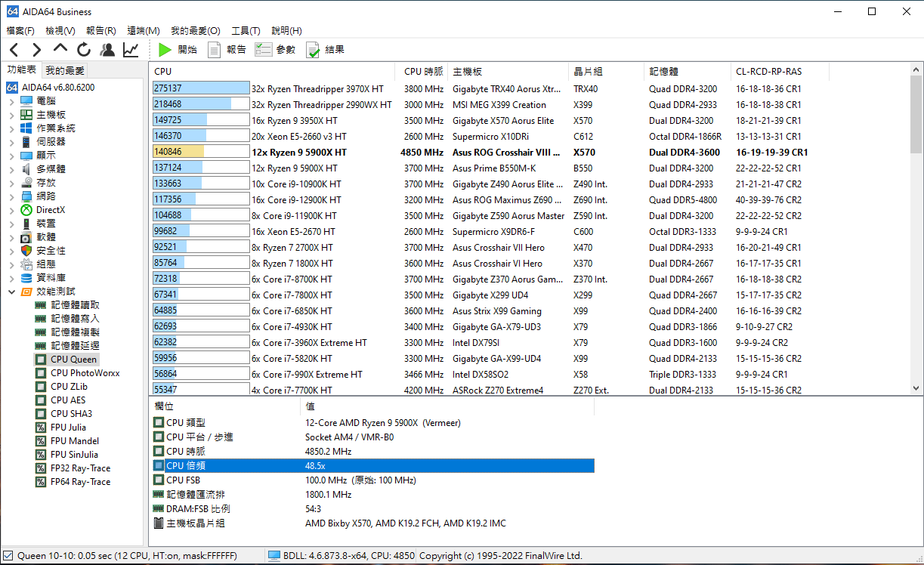The height and width of the screenshot is (565, 924).
Task: Click the user account toolbar icon
Action: 107,50
